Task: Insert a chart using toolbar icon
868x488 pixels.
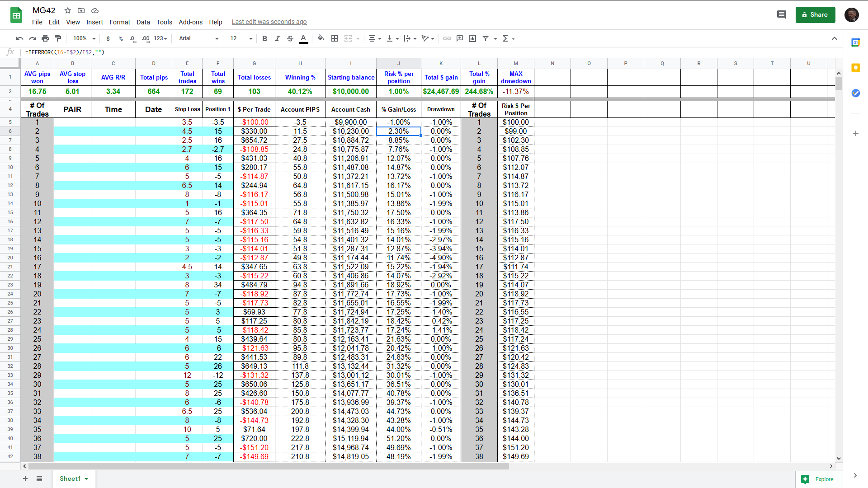Action: pyautogui.click(x=472, y=38)
